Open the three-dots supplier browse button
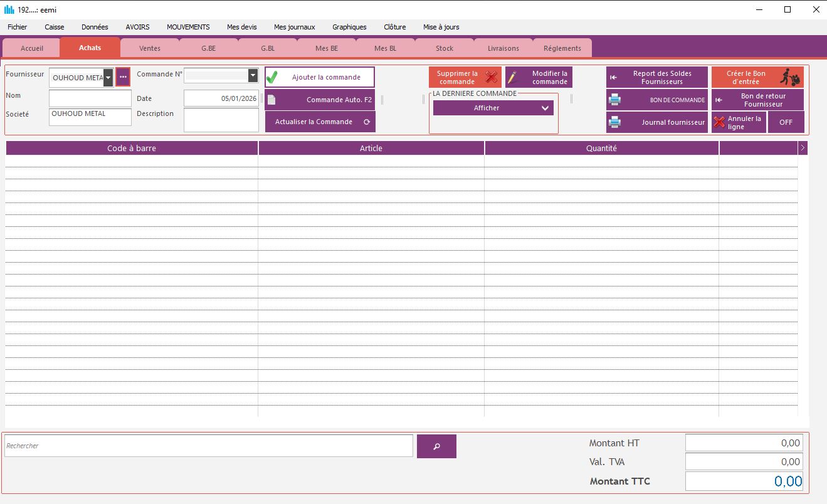Screen dimensions: 827x504 click(x=123, y=77)
